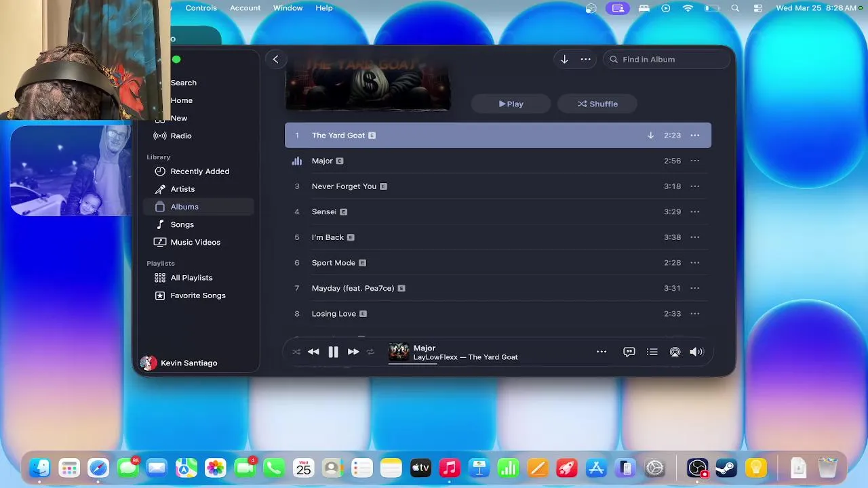Image resolution: width=868 pixels, height=488 pixels.
Task: Click the Wi-Fi icon in the menu bar
Action: [688, 8]
